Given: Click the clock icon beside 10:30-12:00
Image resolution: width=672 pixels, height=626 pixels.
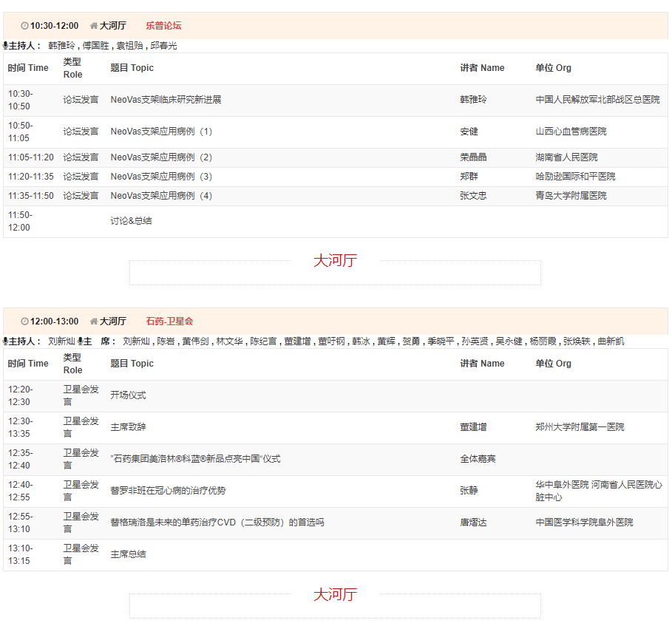Looking at the screenshot, I should (x=25, y=26).
